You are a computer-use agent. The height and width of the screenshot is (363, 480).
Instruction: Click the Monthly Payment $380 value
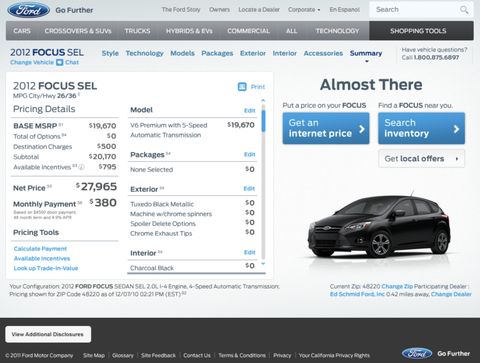click(103, 203)
